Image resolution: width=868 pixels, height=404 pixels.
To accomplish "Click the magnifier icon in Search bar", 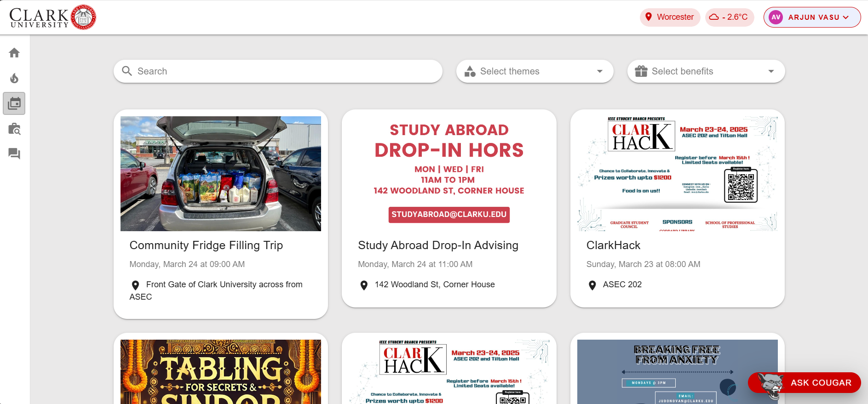I will click(127, 71).
